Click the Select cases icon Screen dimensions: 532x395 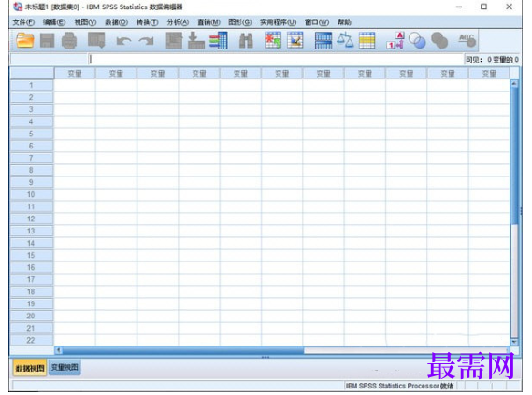point(367,41)
